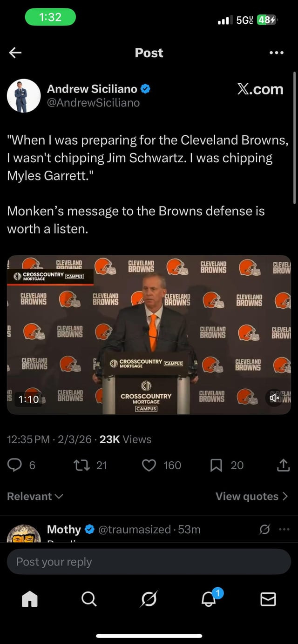
Task: Tap the Post your reply field
Action: (x=149, y=562)
